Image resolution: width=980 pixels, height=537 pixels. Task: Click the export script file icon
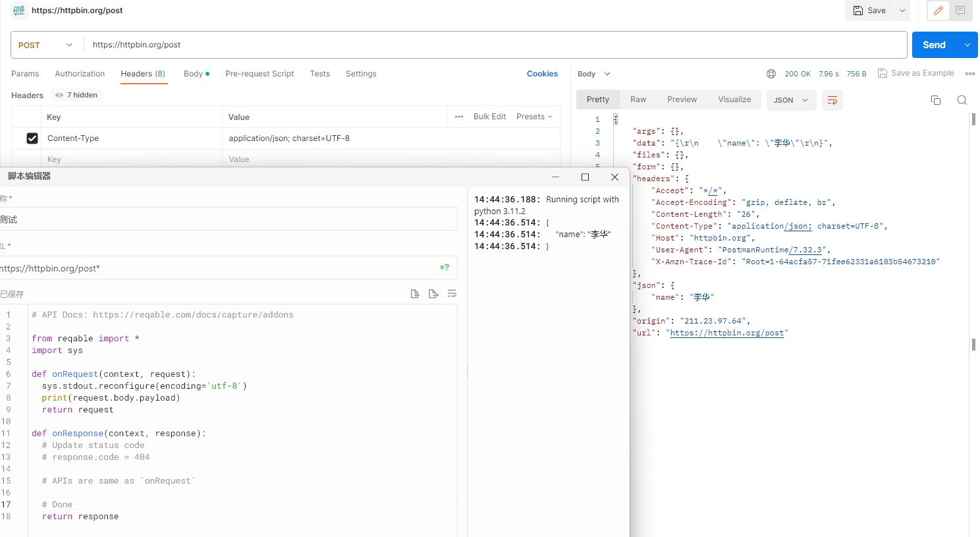(x=433, y=293)
